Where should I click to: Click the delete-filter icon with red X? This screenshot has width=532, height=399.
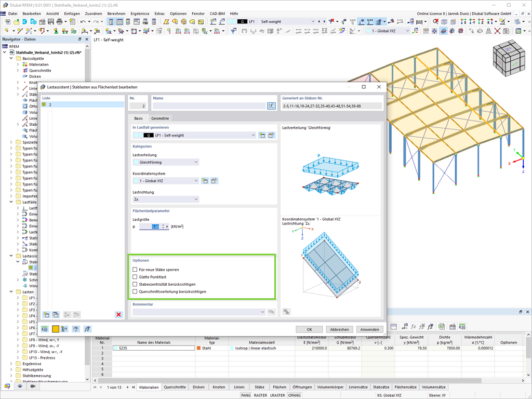pos(332,21)
